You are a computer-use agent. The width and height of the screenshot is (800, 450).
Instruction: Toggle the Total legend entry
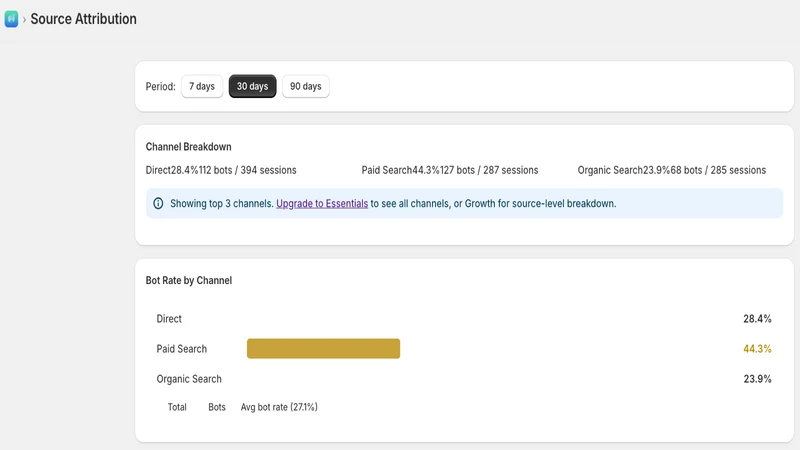tap(177, 407)
